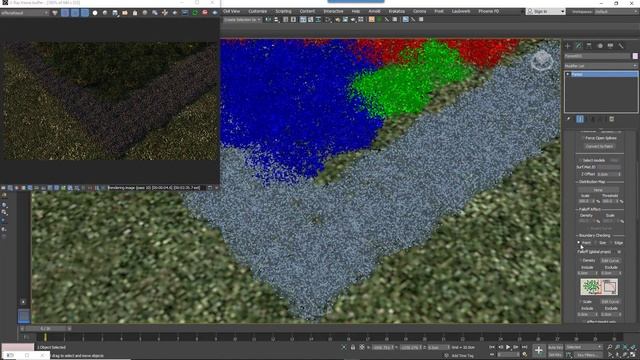640x360 pixels.
Task: Click the Zoom Extents icon at bottom right
Action: click(625, 347)
